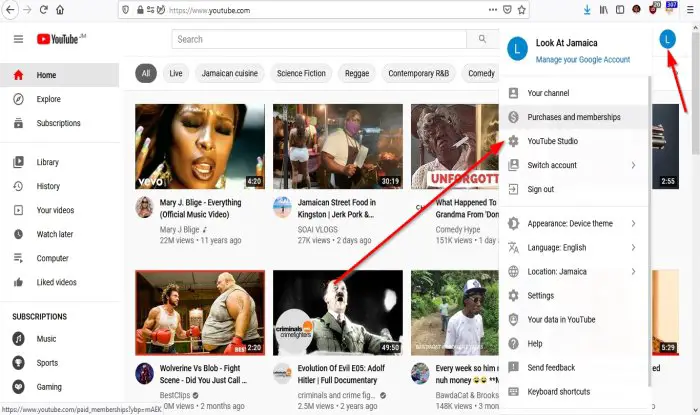The height and width of the screenshot is (415, 700).
Task: Toggle the Firefox sidebar icon
Action: coord(620,10)
